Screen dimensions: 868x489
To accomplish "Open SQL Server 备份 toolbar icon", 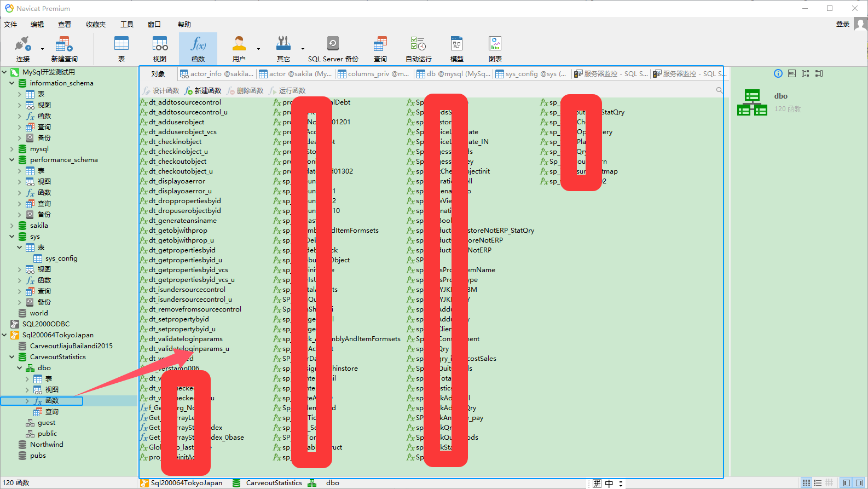I will (333, 49).
